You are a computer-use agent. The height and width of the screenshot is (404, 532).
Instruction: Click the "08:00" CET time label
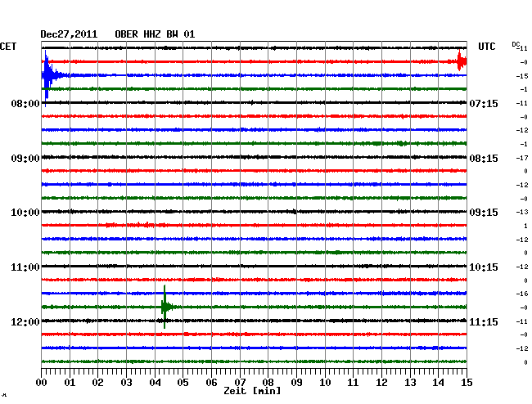pos(25,103)
